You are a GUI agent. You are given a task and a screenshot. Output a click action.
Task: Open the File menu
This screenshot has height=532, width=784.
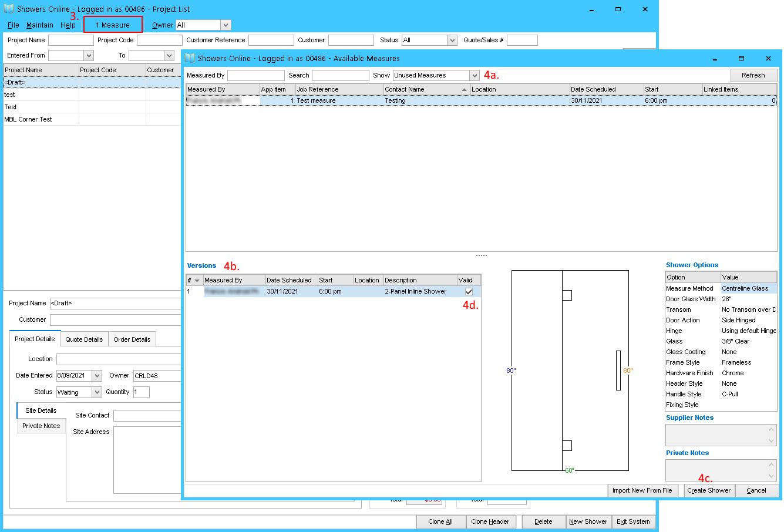coord(14,25)
